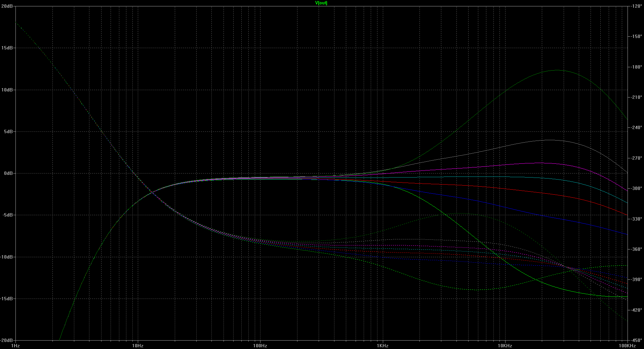Screen dimensions: 644x349
Task: Click the -240° phase axis label
Action: tap(636, 127)
